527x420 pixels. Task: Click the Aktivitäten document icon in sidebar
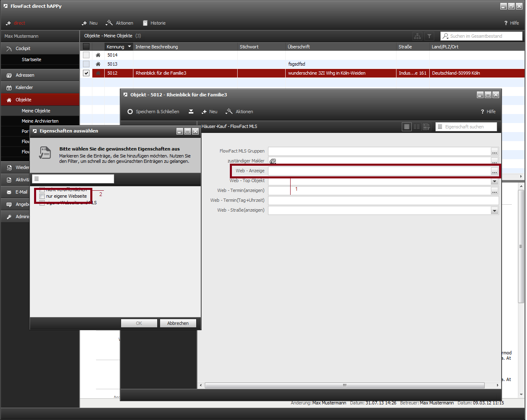pyautogui.click(x=9, y=180)
